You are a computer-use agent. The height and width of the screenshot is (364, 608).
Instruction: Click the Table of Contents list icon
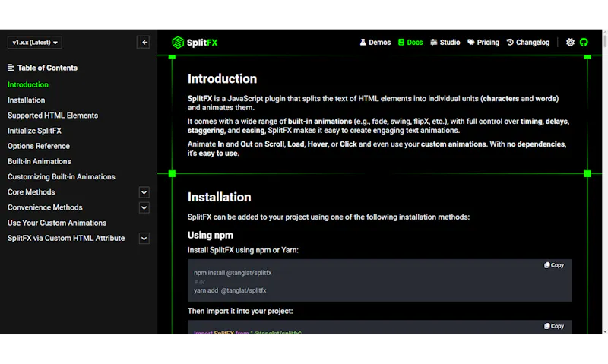11,68
